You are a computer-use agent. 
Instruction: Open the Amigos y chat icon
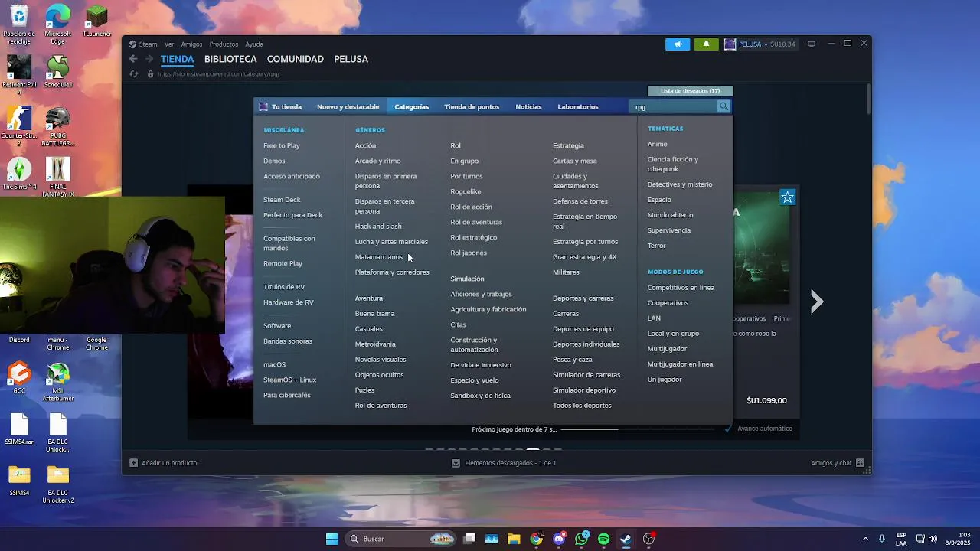(x=860, y=463)
